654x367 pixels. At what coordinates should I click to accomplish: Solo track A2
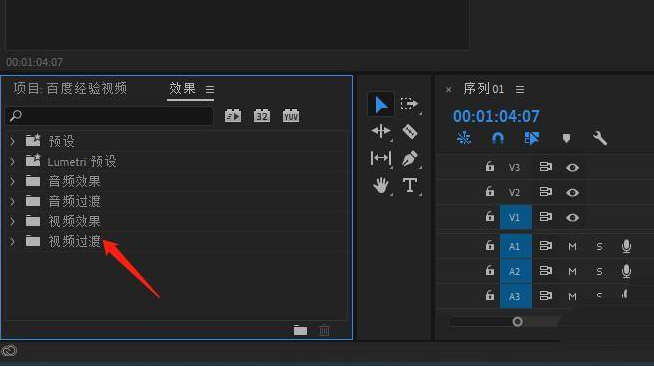(599, 271)
